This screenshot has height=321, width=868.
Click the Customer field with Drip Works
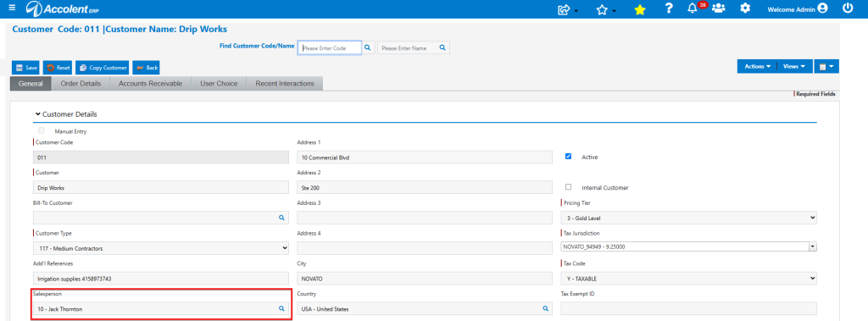pos(160,188)
